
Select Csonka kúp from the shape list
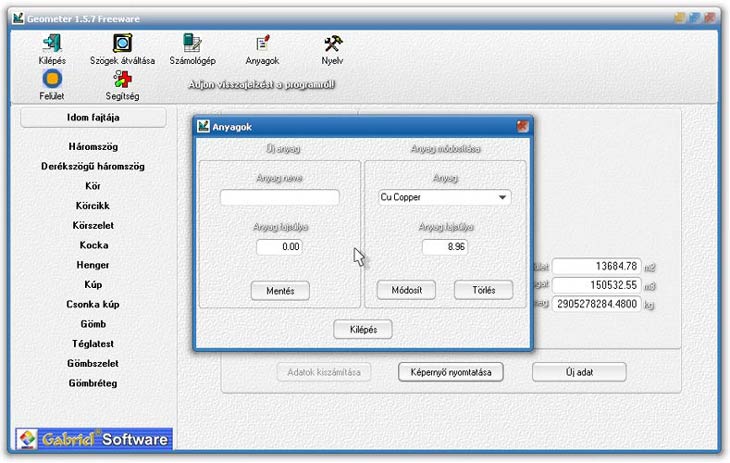[93, 304]
